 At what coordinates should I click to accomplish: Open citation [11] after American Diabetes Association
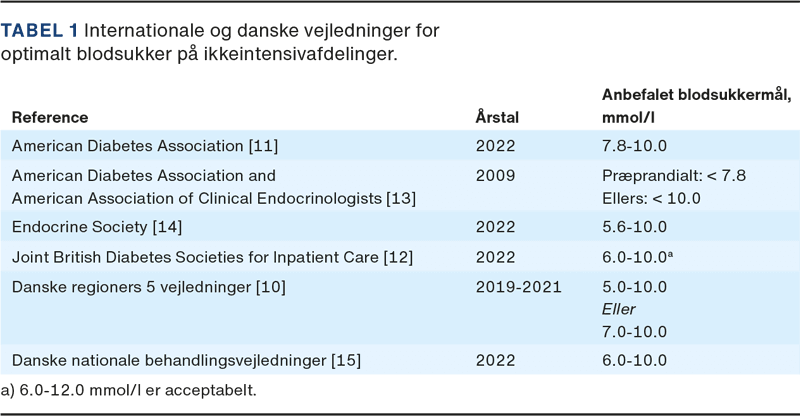click(x=264, y=146)
